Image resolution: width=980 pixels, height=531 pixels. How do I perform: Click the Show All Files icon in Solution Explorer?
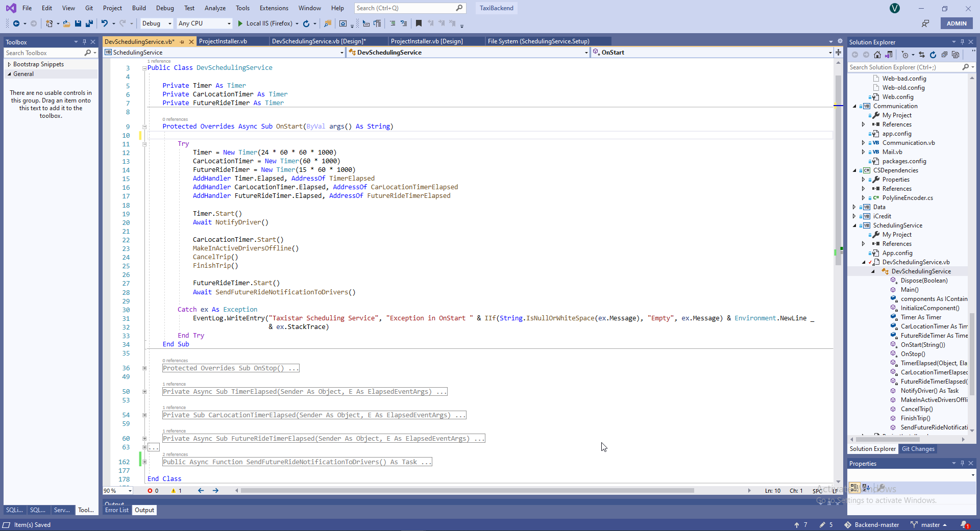955,55
